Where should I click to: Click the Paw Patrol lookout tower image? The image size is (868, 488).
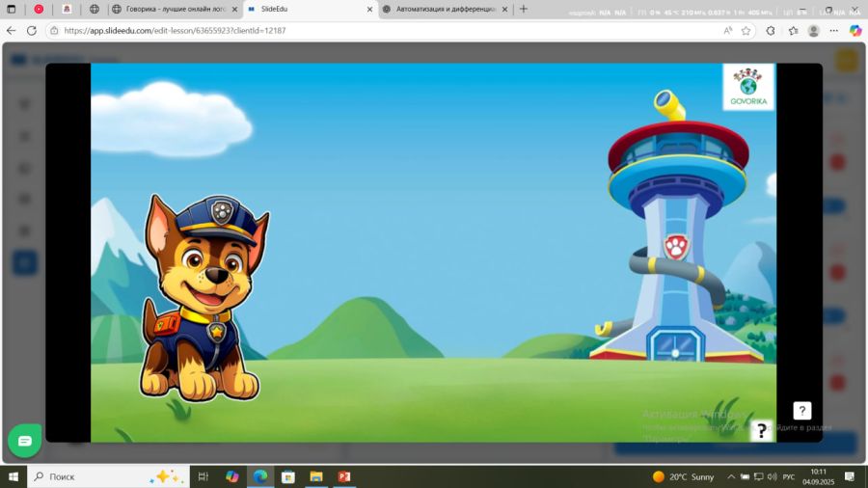pyautogui.click(x=679, y=227)
